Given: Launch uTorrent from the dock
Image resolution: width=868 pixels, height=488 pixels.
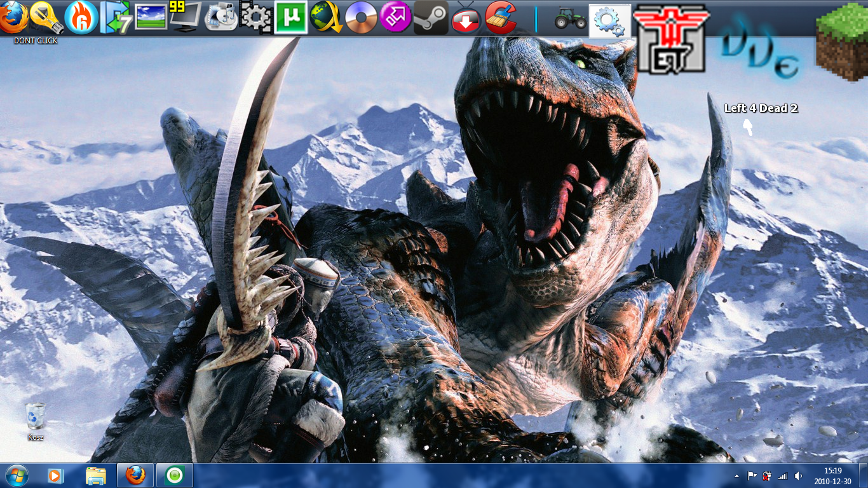Looking at the screenshot, I should [x=291, y=17].
